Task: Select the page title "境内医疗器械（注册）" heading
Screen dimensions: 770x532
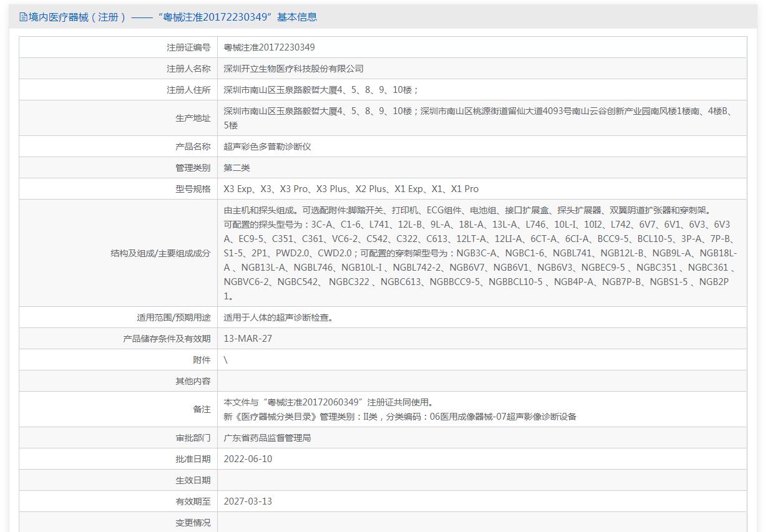Action: [78, 17]
